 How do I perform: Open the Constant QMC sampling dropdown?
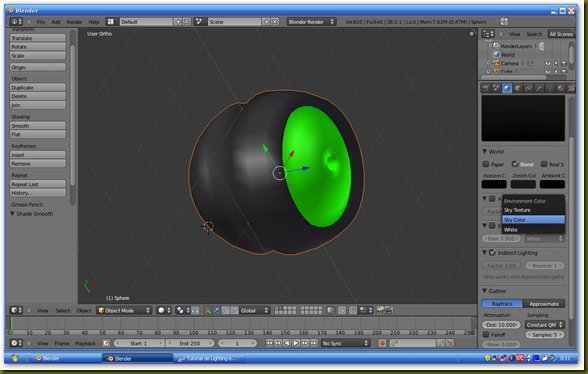coord(544,325)
